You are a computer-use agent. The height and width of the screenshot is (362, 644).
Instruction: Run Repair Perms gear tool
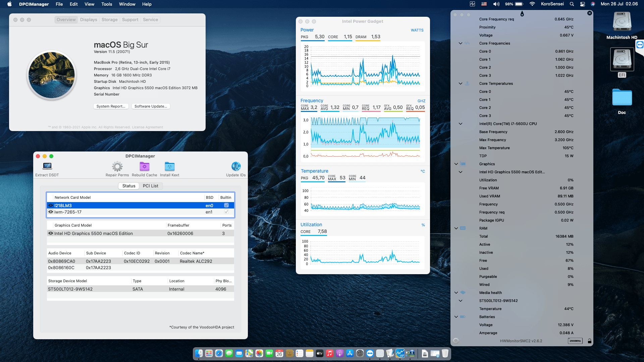[117, 166]
